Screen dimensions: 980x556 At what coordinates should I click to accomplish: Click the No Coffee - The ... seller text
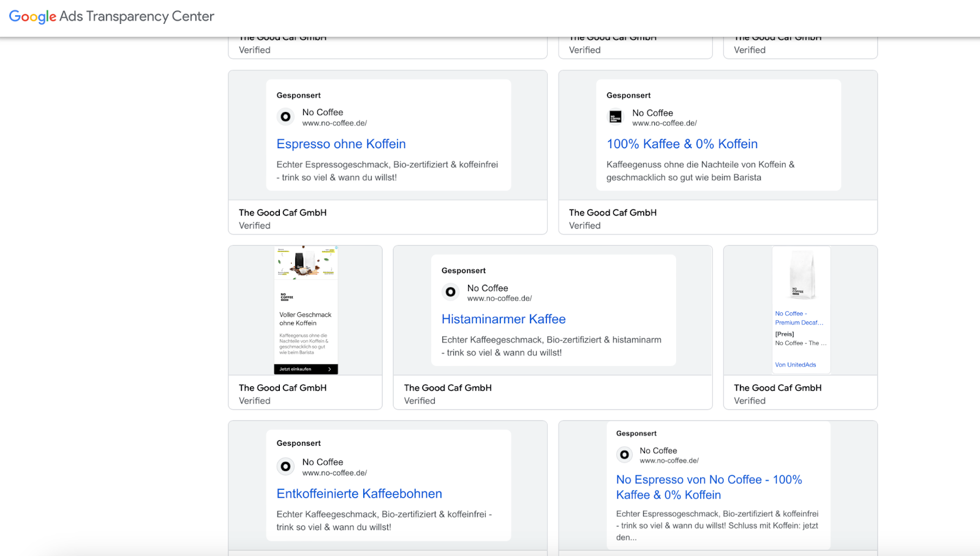(x=801, y=343)
